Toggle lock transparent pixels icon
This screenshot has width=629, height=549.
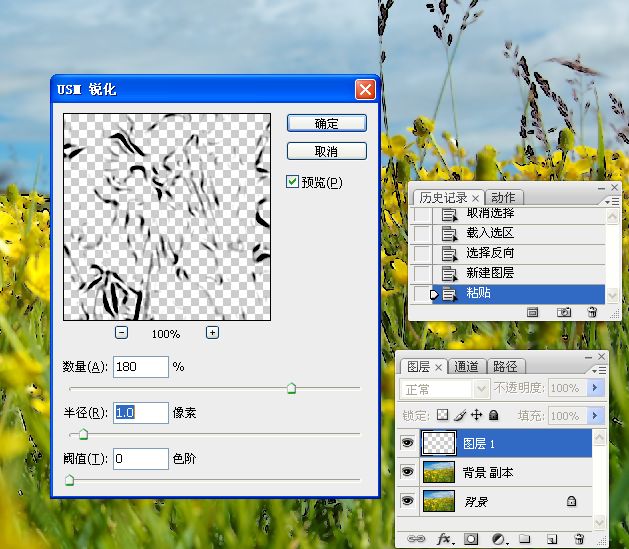point(442,415)
